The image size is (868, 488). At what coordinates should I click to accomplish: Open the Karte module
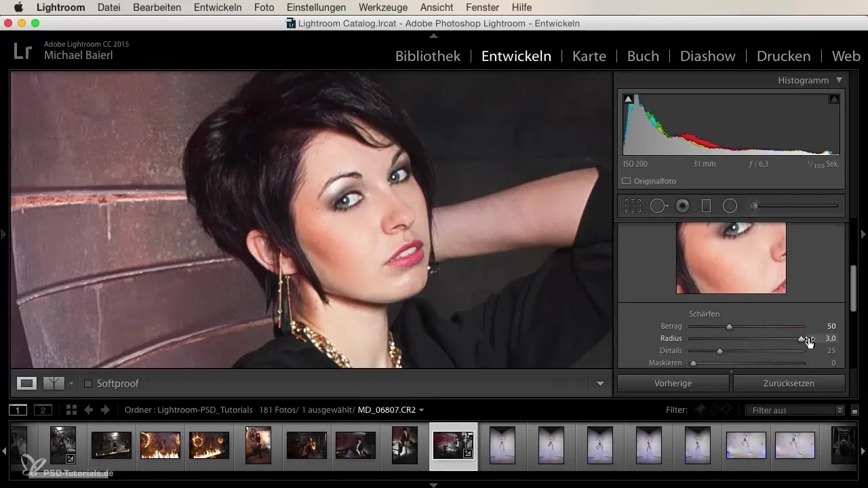pos(589,56)
